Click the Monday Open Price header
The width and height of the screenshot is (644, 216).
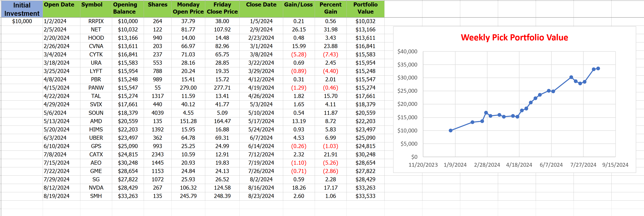[188, 8]
